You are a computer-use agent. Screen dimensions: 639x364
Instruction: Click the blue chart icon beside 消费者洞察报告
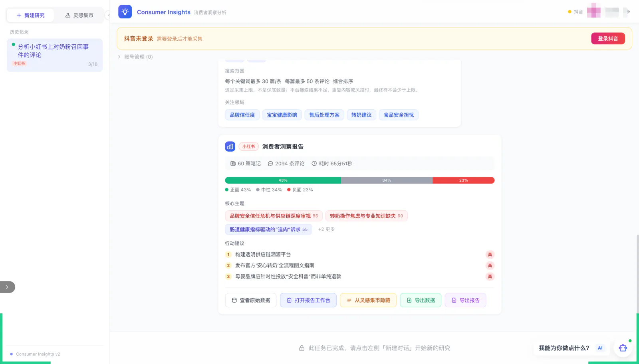coord(230,146)
